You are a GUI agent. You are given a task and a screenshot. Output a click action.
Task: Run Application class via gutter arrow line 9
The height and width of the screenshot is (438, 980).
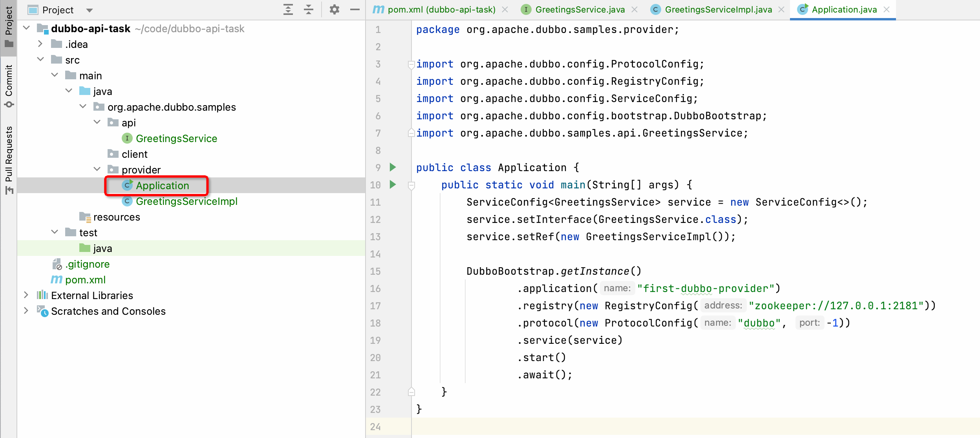(x=393, y=167)
